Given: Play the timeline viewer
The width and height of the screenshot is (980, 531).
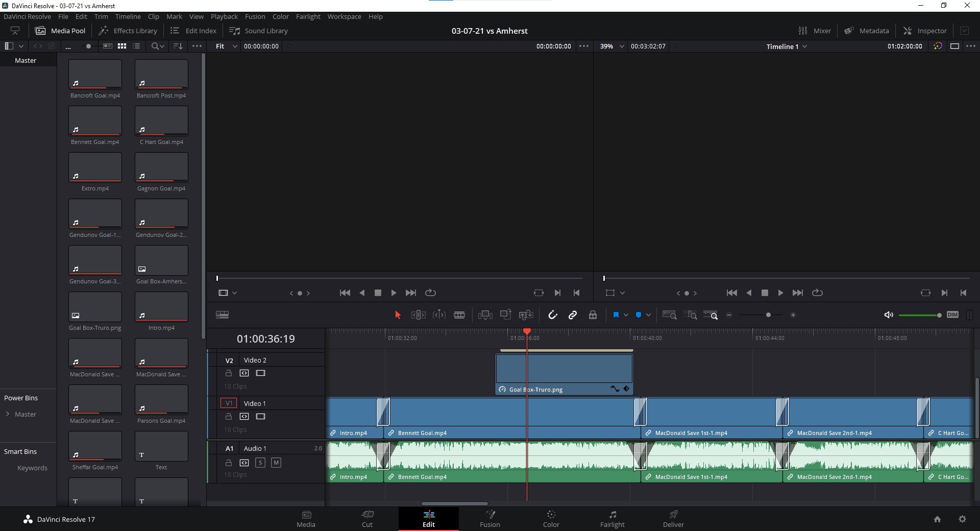Looking at the screenshot, I should 780,293.
